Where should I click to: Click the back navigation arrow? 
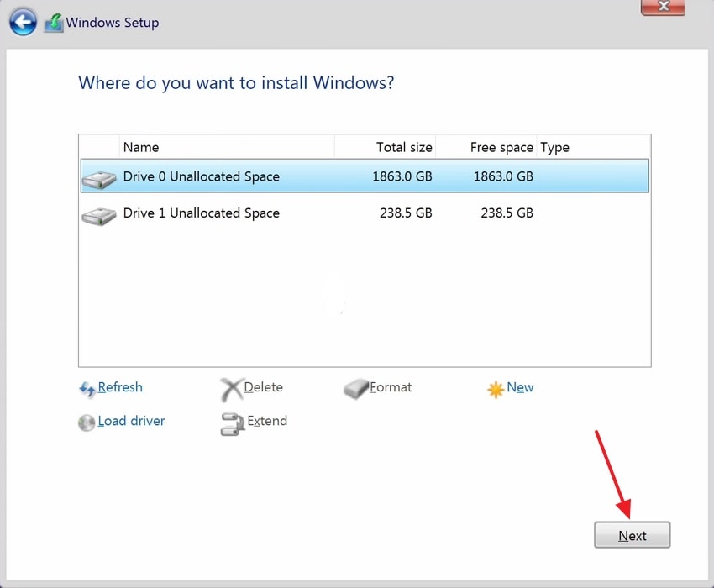[x=23, y=22]
